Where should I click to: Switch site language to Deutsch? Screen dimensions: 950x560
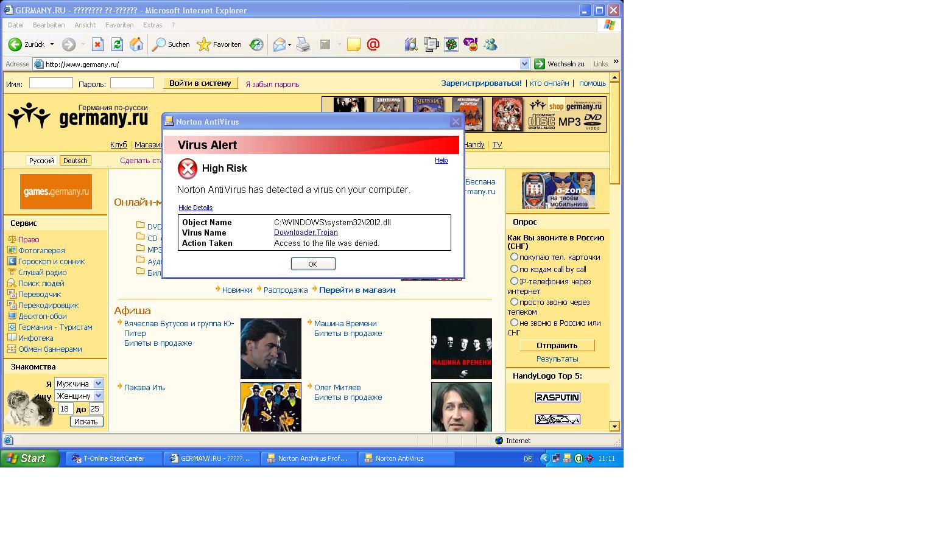pyautogui.click(x=76, y=161)
